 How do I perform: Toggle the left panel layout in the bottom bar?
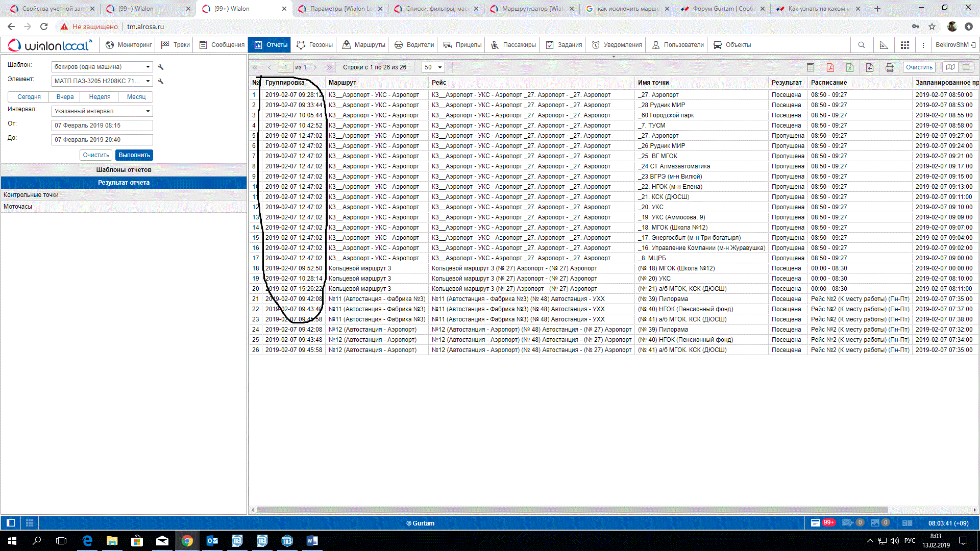11,522
